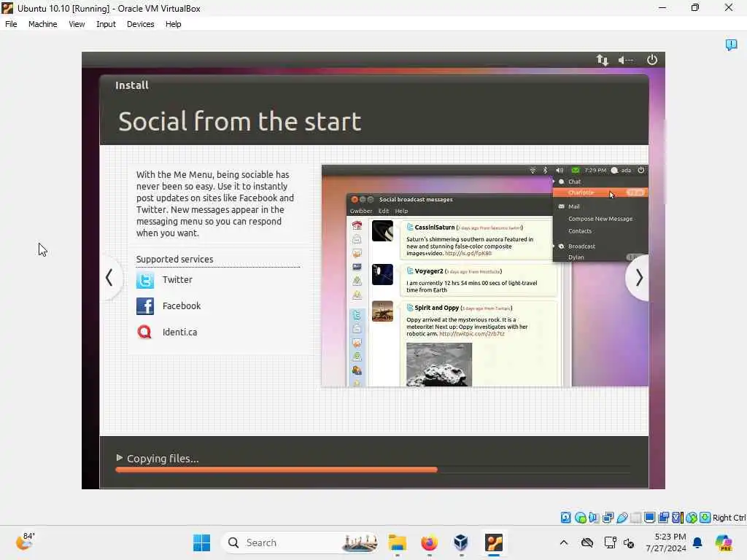The image size is (747, 560).
Task: Open the File menu in VirtualBox
Action: pos(11,24)
